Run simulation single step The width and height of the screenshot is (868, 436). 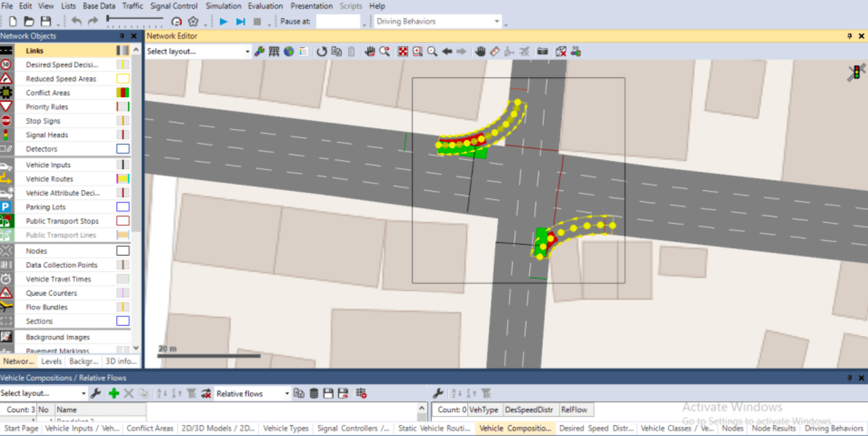pyautogui.click(x=241, y=22)
